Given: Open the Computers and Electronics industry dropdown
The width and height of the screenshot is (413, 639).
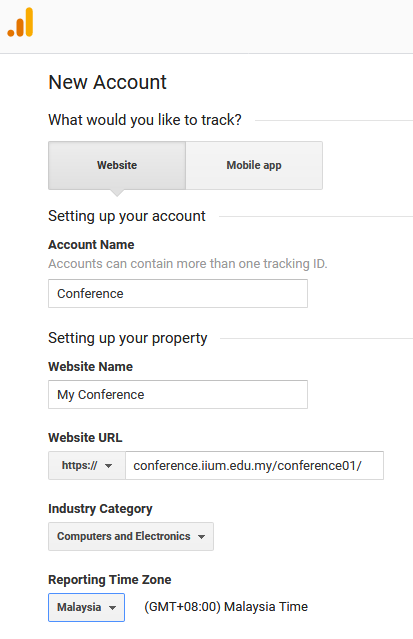Looking at the screenshot, I should 131,536.
